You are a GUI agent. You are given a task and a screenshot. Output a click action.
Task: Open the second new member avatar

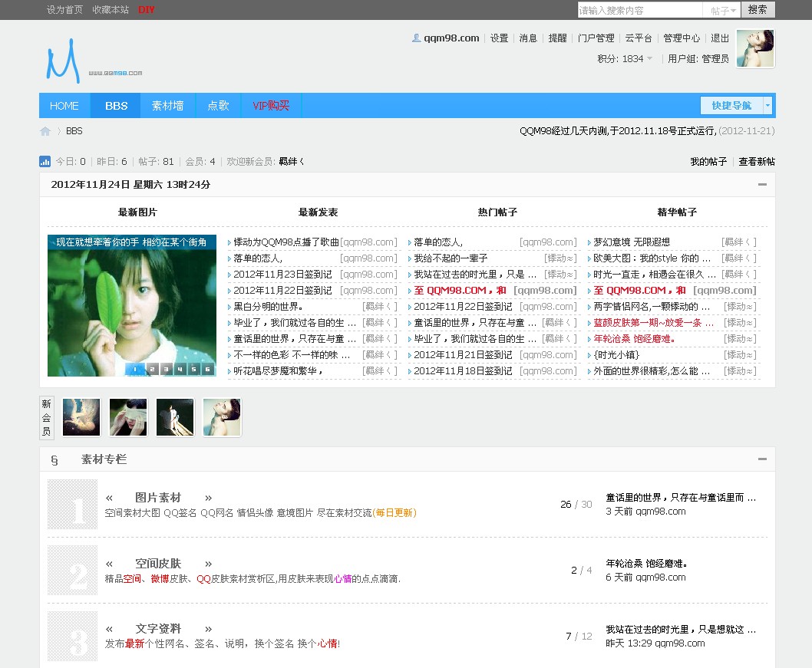[128, 417]
